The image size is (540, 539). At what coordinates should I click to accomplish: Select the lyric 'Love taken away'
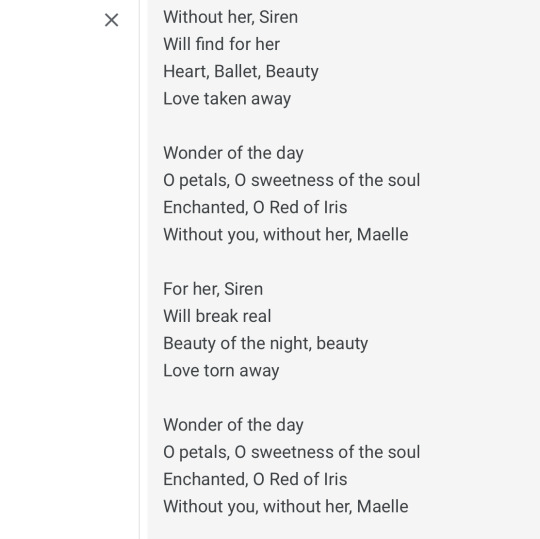coord(227,99)
